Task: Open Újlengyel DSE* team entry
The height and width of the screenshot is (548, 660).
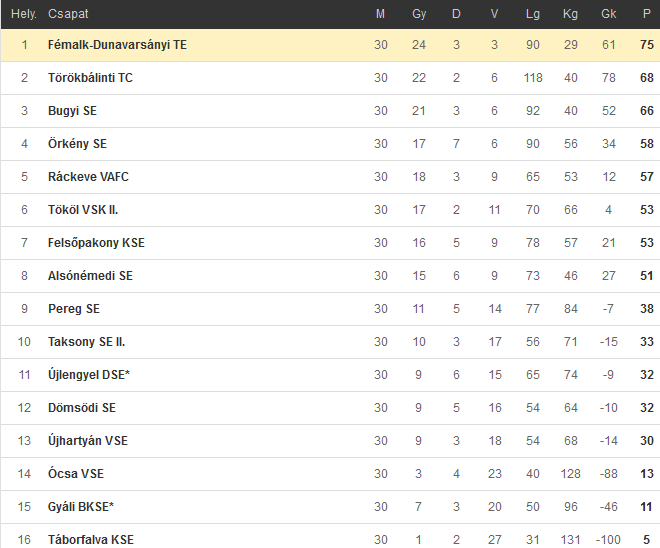Action: (89, 375)
